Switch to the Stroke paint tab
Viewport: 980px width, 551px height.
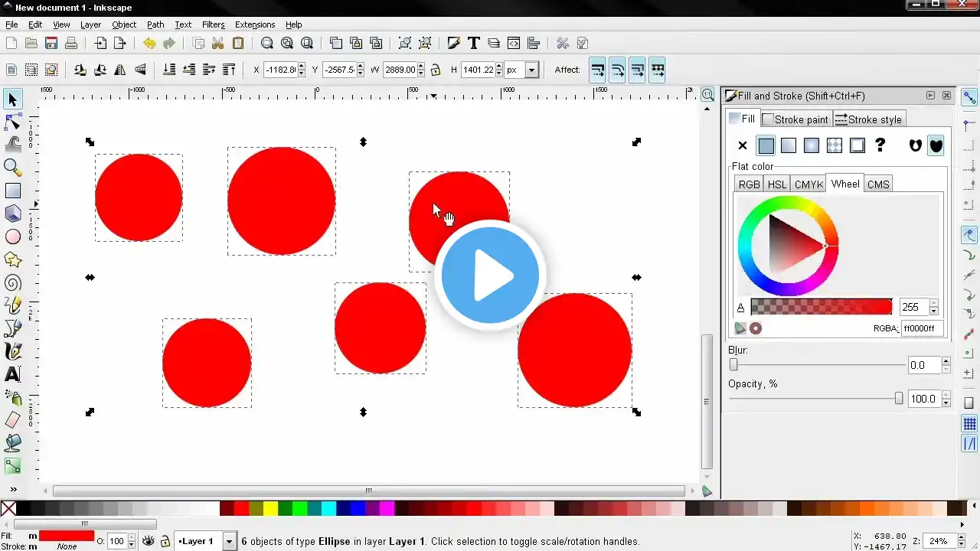coord(795,119)
